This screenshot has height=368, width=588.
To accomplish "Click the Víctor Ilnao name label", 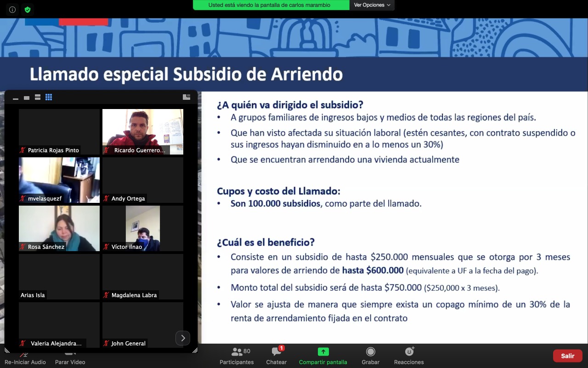I will [x=127, y=247].
